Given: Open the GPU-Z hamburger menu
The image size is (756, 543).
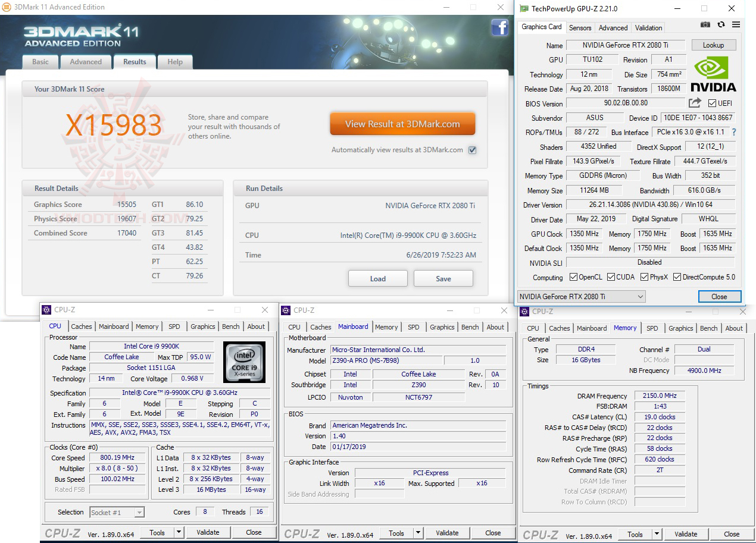Looking at the screenshot, I should click(x=736, y=24).
